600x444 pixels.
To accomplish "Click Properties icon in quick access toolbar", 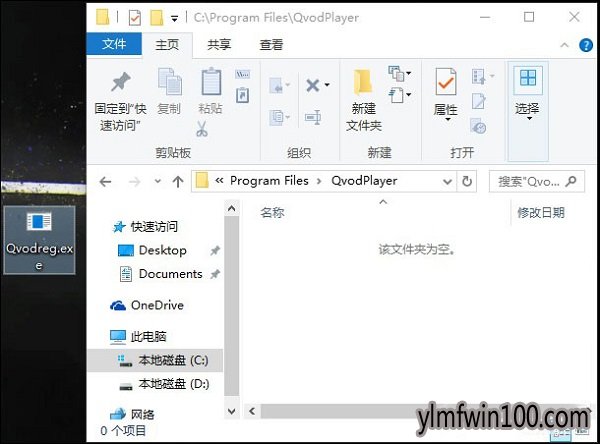I will 135,18.
